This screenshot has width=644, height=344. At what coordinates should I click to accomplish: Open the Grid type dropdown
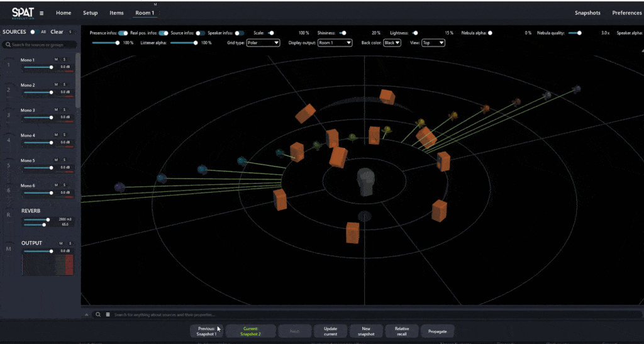[263, 43]
